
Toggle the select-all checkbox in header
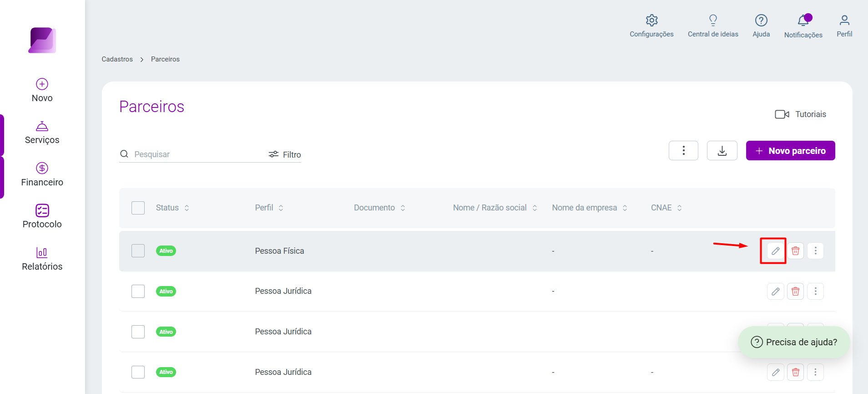pos(138,208)
